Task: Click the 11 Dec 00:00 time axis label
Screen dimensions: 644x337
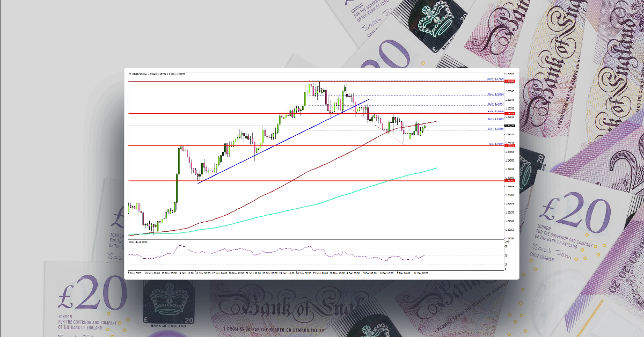Action: pos(422,272)
